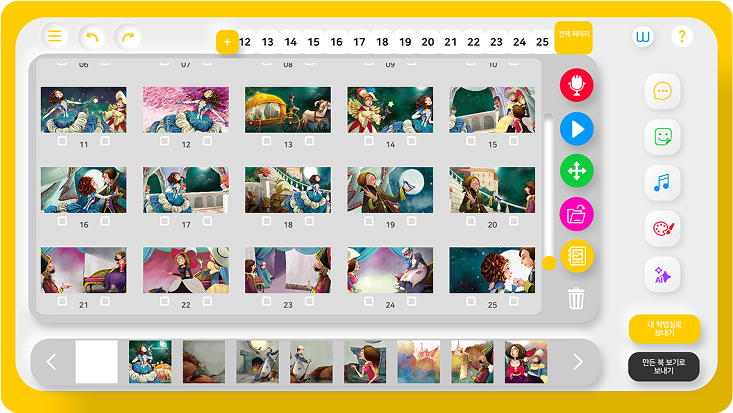
Task: Open the AI sparkle tool
Action: (x=662, y=275)
